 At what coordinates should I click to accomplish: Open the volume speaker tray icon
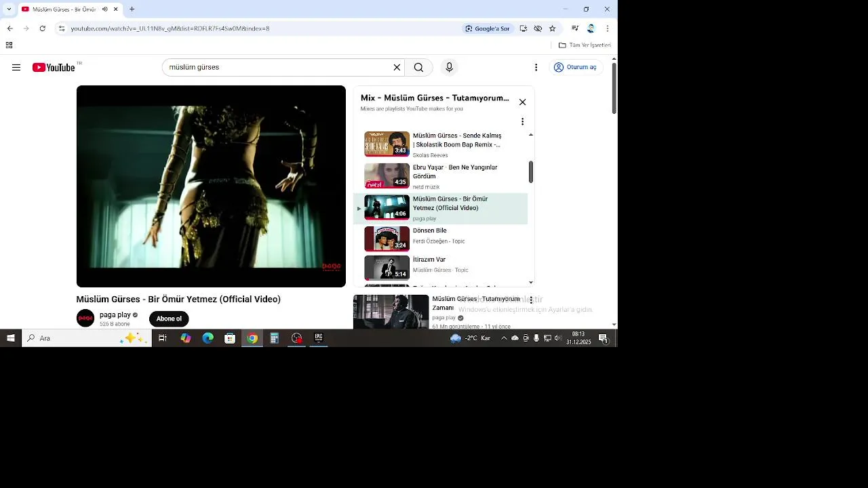click(557, 338)
